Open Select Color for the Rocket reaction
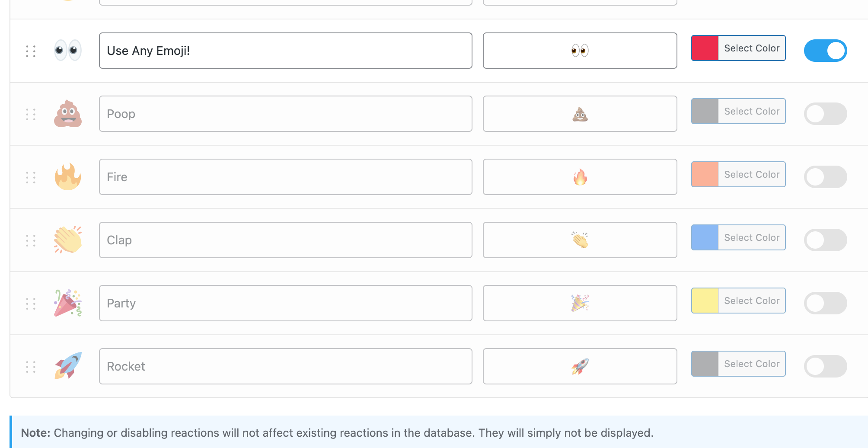This screenshot has width=868, height=448. [x=751, y=364]
